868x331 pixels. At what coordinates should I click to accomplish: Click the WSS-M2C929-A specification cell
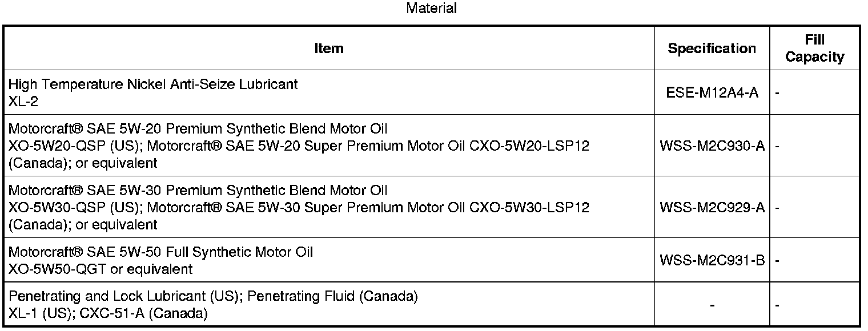712,208
